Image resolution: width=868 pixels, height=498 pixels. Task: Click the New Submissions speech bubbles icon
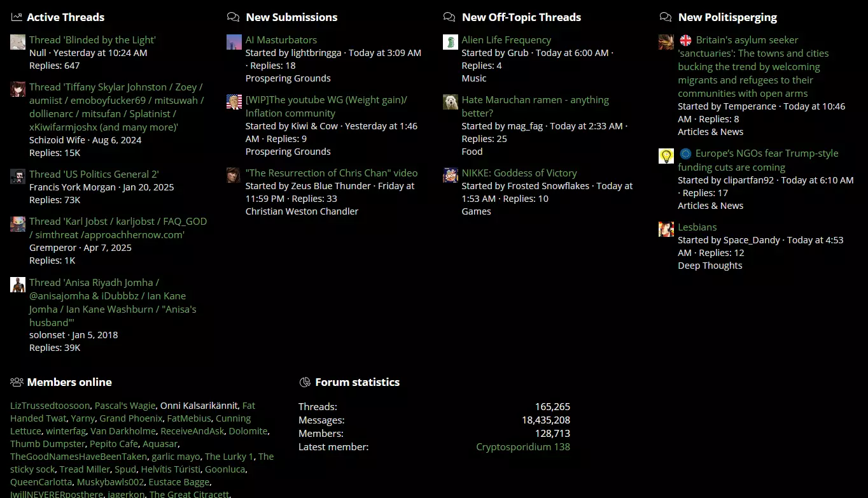click(234, 17)
